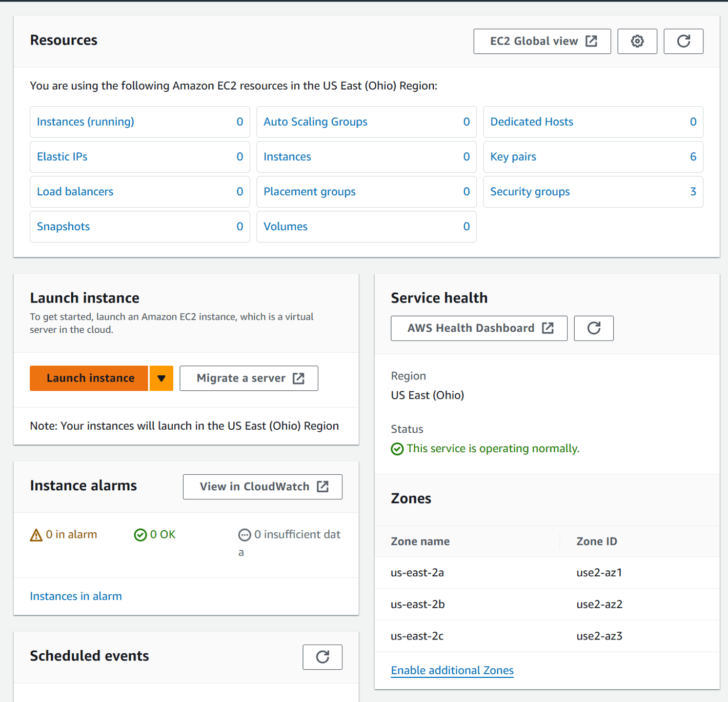The image size is (728, 702).
Task: Select zone us-east-2b text
Action: coord(418,604)
